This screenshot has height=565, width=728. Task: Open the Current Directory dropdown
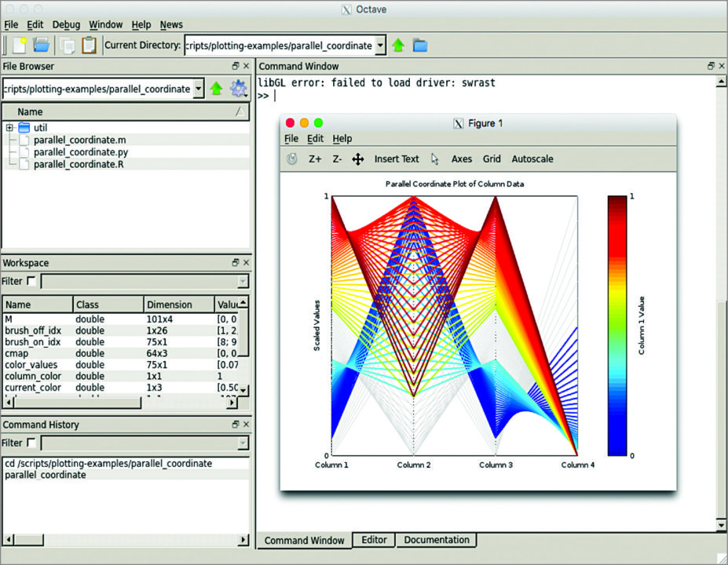(380, 45)
